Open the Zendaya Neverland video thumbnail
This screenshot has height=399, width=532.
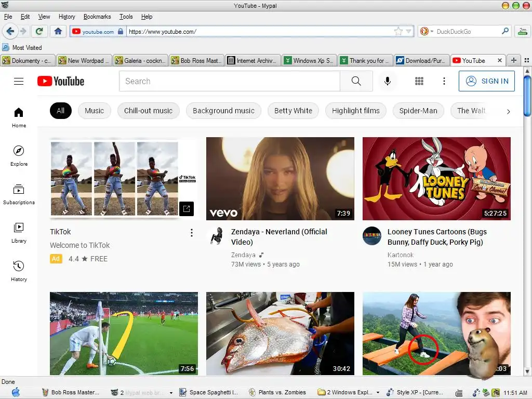click(280, 179)
